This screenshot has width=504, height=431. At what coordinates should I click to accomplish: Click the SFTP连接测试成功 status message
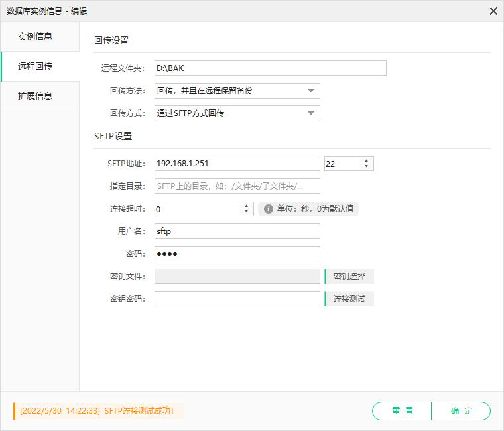pyautogui.click(x=98, y=411)
